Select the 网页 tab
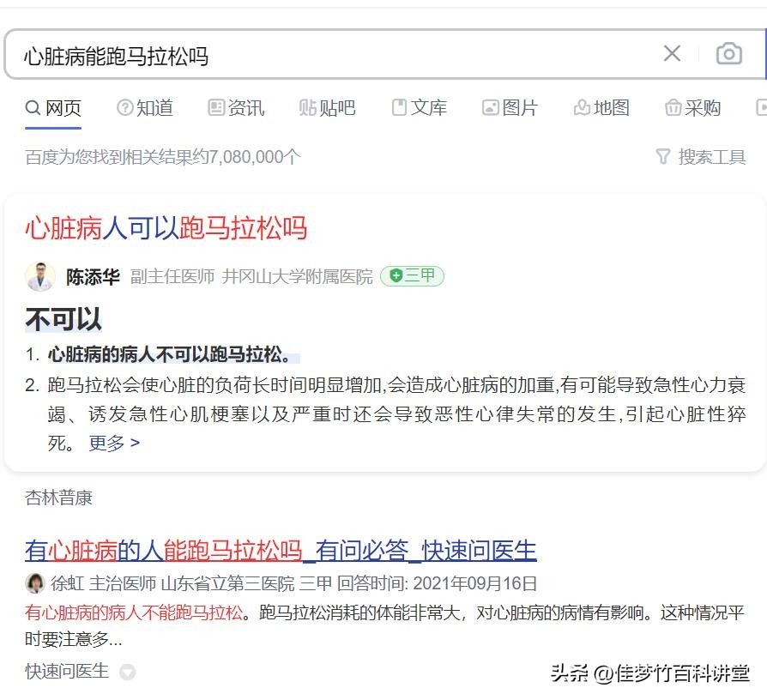The width and height of the screenshot is (767, 700). click(53, 108)
